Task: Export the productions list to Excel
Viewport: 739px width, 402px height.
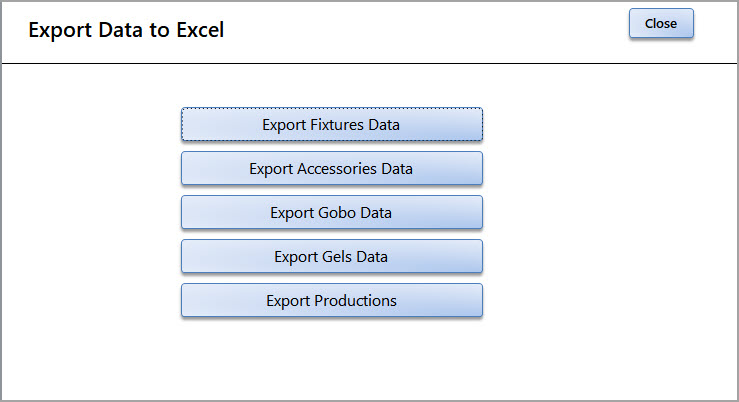Action: tap(332, 300)
